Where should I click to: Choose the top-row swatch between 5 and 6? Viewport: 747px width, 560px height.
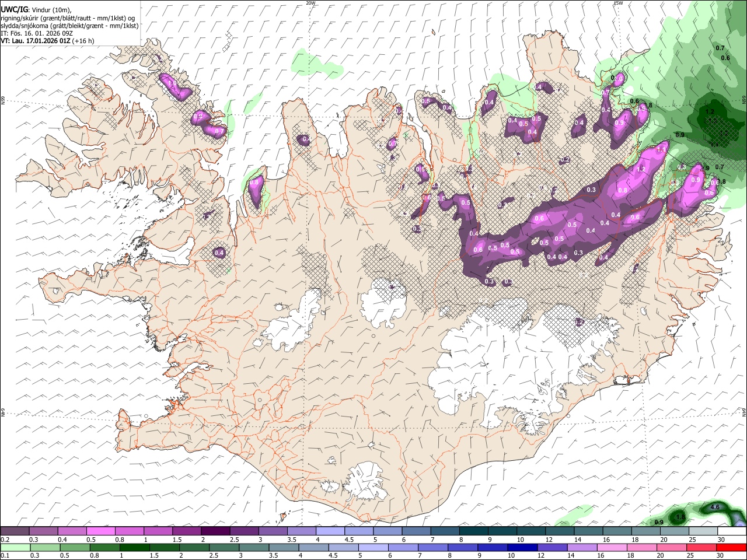pos(388,531)
